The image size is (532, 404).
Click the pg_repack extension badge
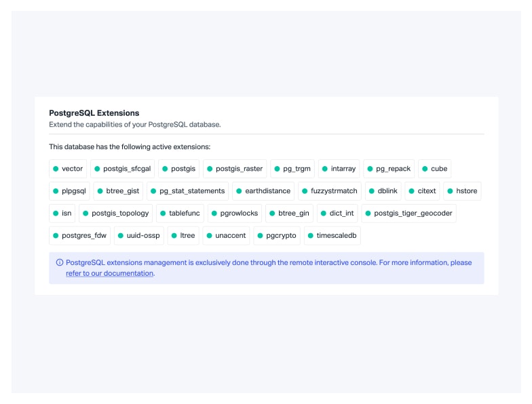(389, 169)
